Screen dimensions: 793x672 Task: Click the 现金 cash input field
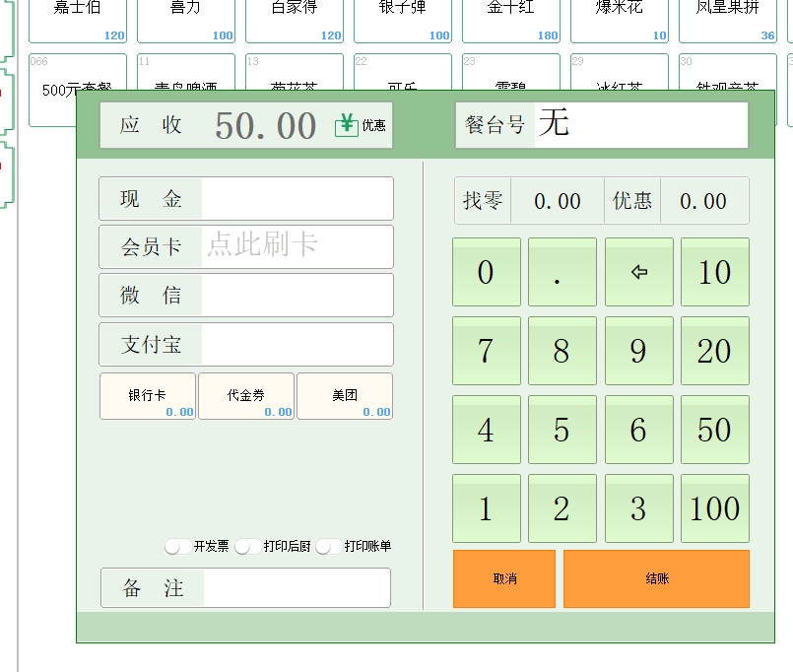(297, 199)
